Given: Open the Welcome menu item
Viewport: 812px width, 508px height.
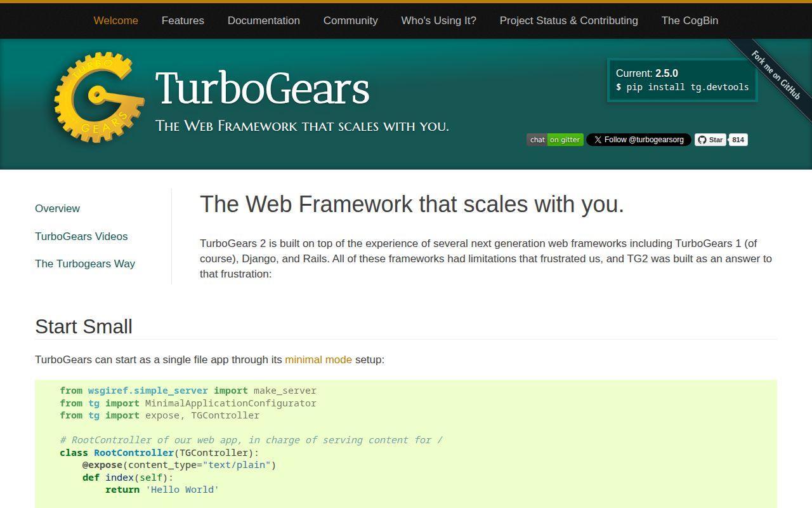Looking at the screenshot, I should tap(115, 20).
